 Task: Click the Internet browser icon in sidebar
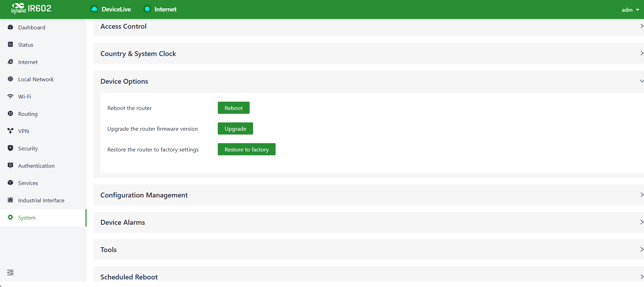pyautogui.click(x=10, y=62)
